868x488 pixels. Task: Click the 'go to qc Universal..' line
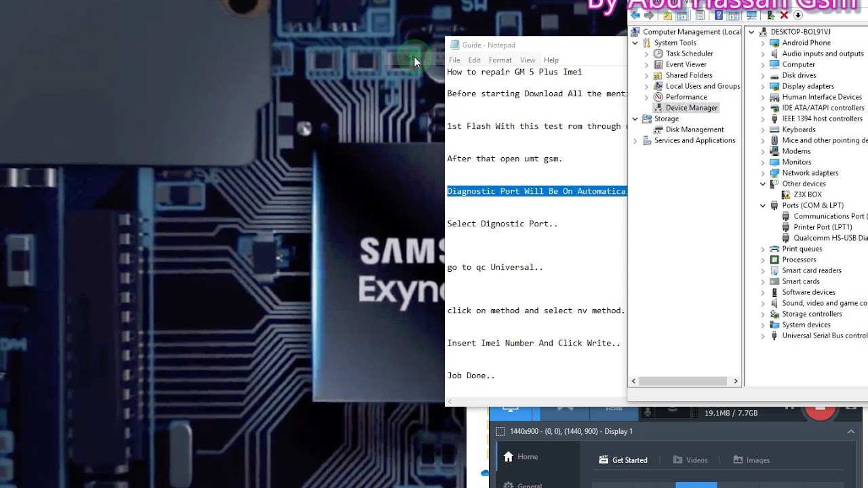(x=495, y=267)
